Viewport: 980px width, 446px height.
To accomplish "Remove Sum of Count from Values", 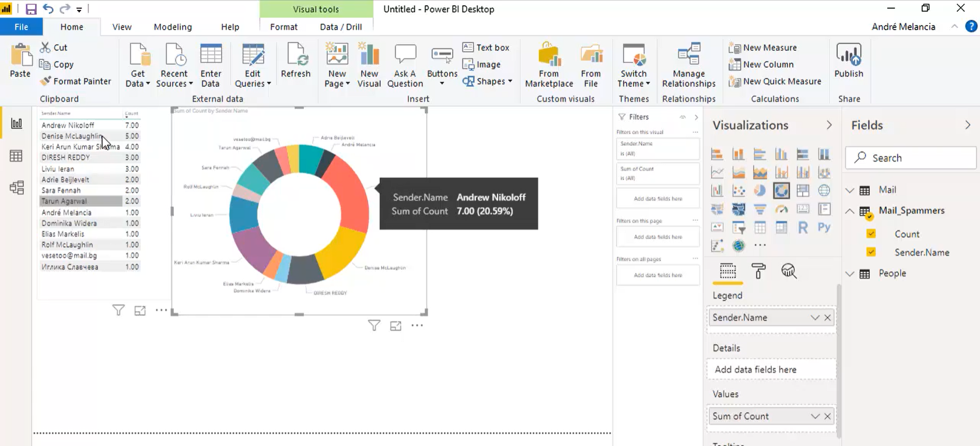I will tap(827, 416).
